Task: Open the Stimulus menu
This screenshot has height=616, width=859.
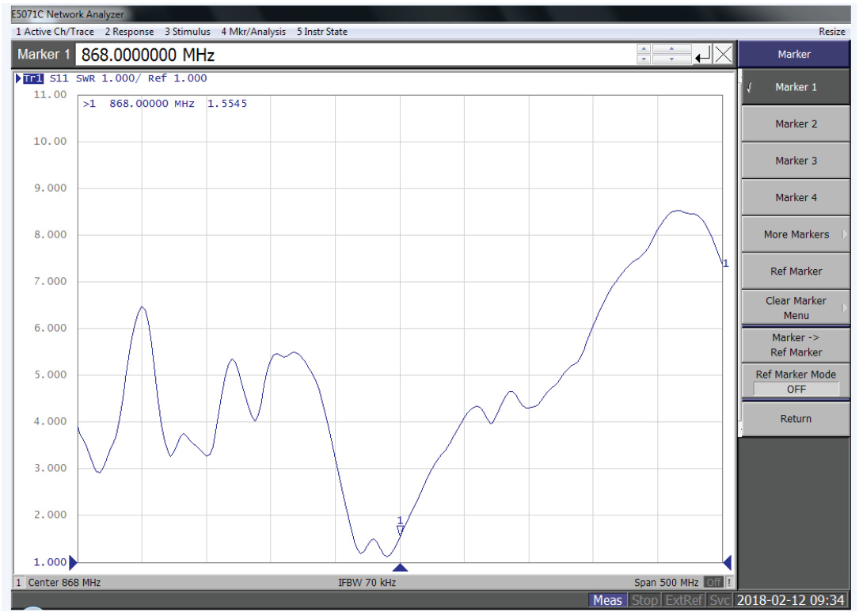Action: (x=187, y=32)
